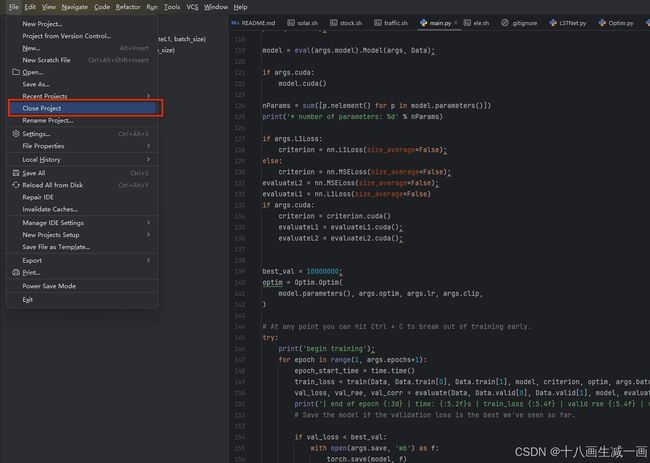This screenshot has width=650, height=463.
Task: Click the Ctrl + C comment line
Action: pyautogui.click(x=396, y=327)
